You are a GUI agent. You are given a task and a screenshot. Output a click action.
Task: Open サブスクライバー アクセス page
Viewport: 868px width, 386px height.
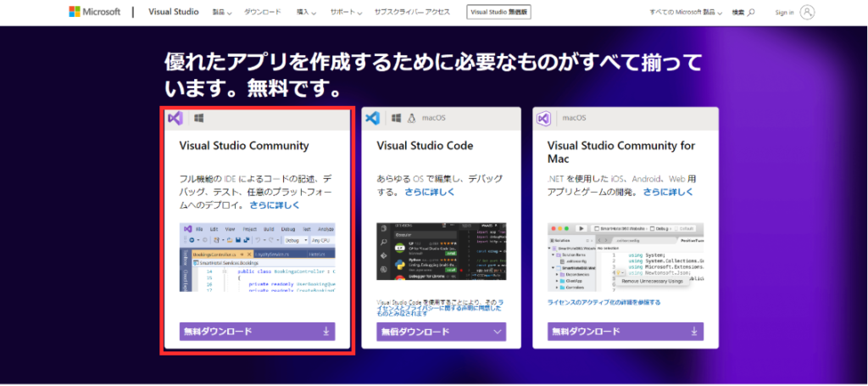[x=412, y=12]
